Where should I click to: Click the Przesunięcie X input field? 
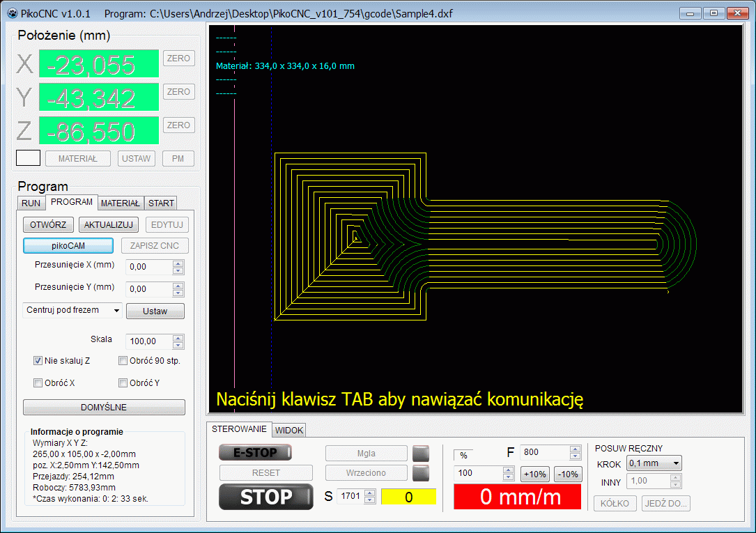pyautogui.click(x=149, y=267)
